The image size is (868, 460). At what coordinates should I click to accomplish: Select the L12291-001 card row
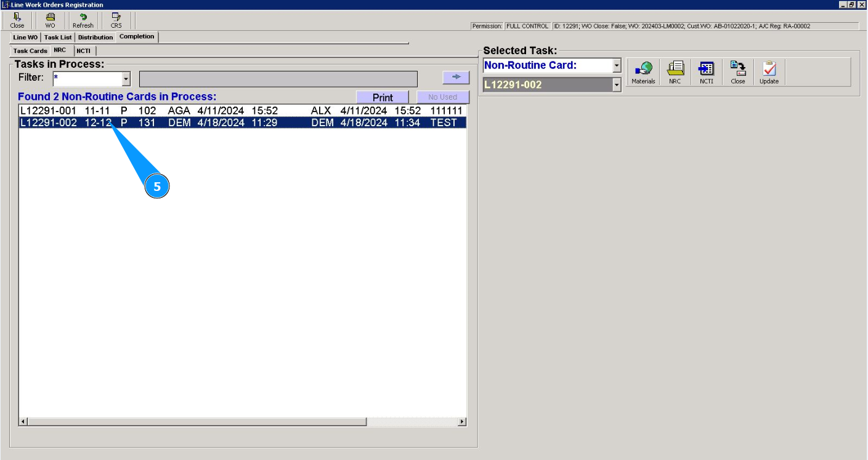(x=242, y=111)
